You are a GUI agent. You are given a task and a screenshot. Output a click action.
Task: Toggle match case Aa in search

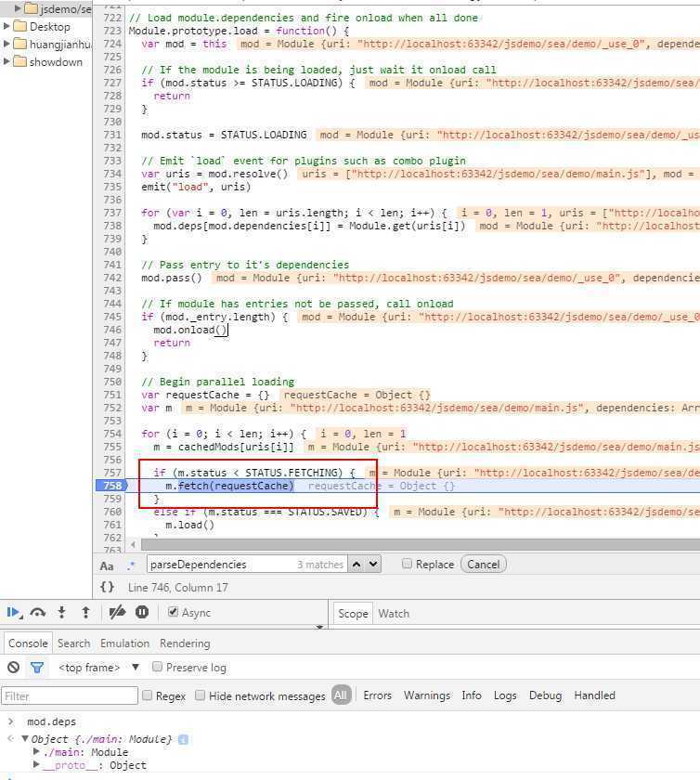point(107,565)
